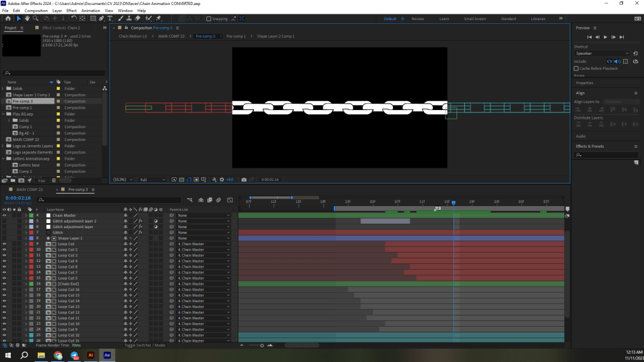Select the Hand tool

(28, 19)
